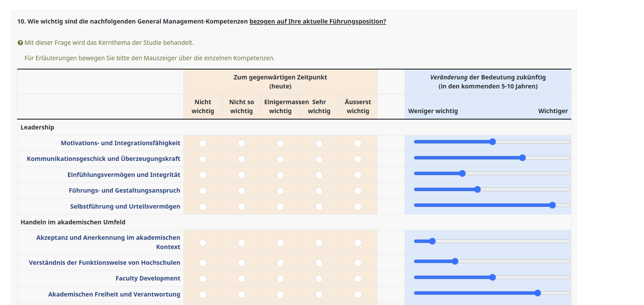Click the 'Einfühlungsvermögen und Integrität' competency label

124,175
